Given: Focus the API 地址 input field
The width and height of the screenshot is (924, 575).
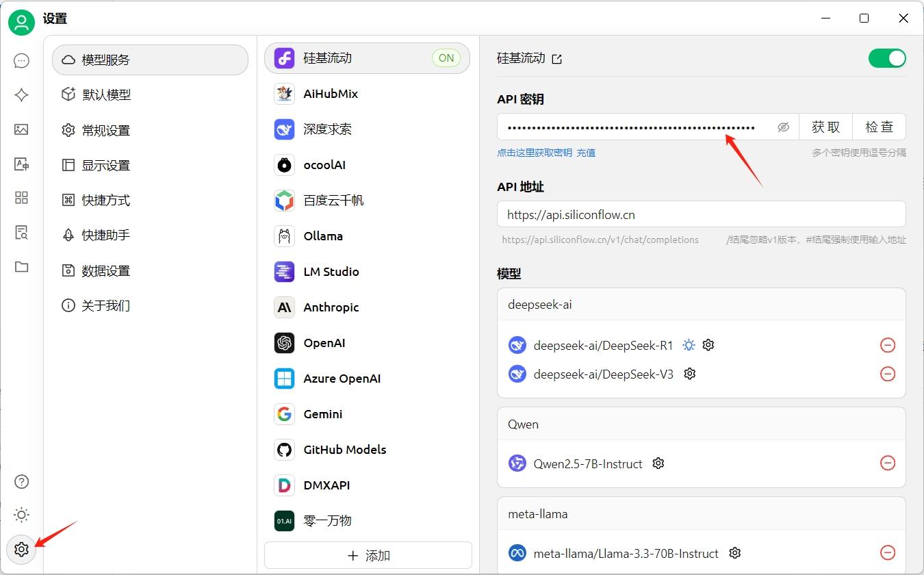Looking at the screenshot, I should tap(702, 214).
